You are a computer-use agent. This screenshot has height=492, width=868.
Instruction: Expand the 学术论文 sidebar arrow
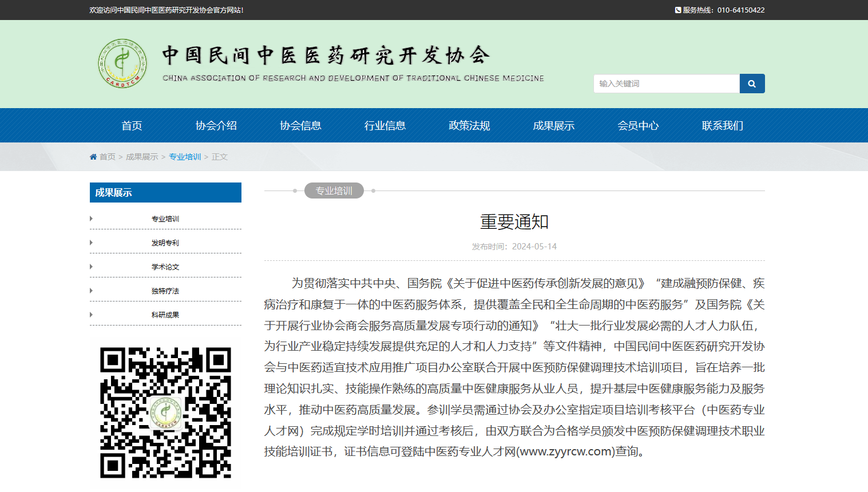(92, 267)
